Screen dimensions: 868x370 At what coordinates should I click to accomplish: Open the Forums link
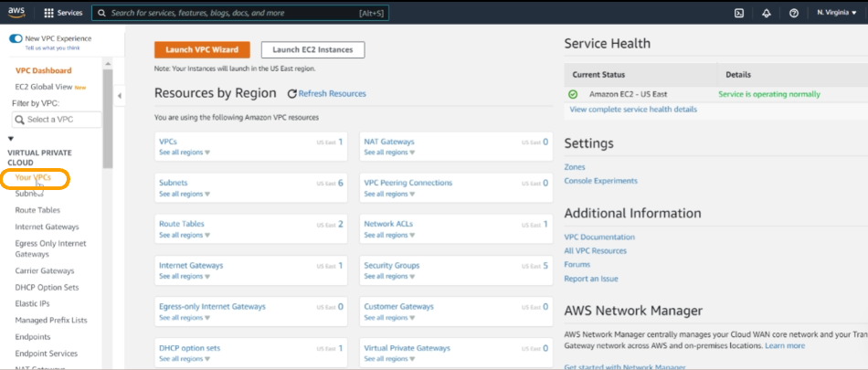tap(577, 265)
